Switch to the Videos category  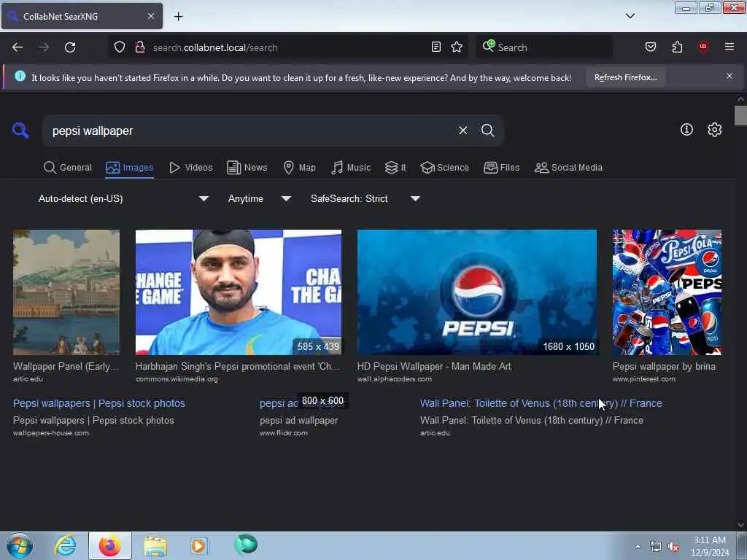(x=191, y=168)
